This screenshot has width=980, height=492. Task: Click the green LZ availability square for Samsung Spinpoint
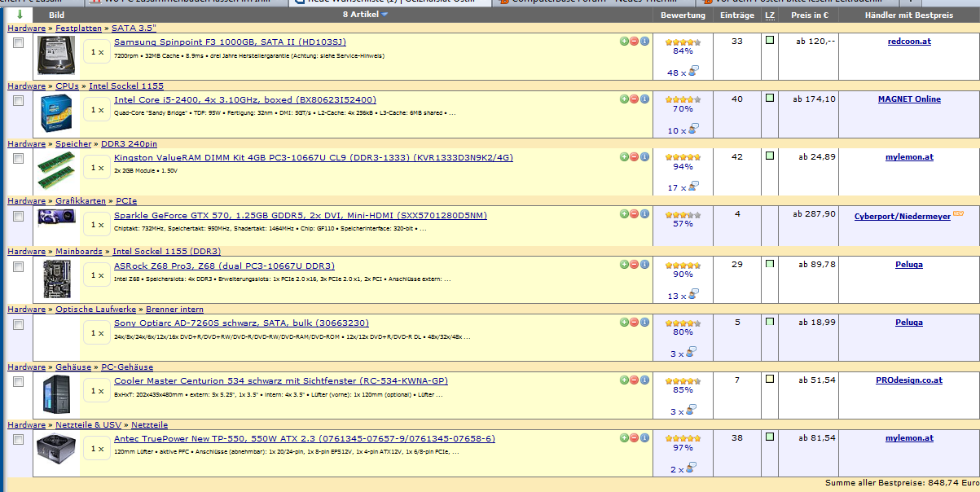coord(770,40)
